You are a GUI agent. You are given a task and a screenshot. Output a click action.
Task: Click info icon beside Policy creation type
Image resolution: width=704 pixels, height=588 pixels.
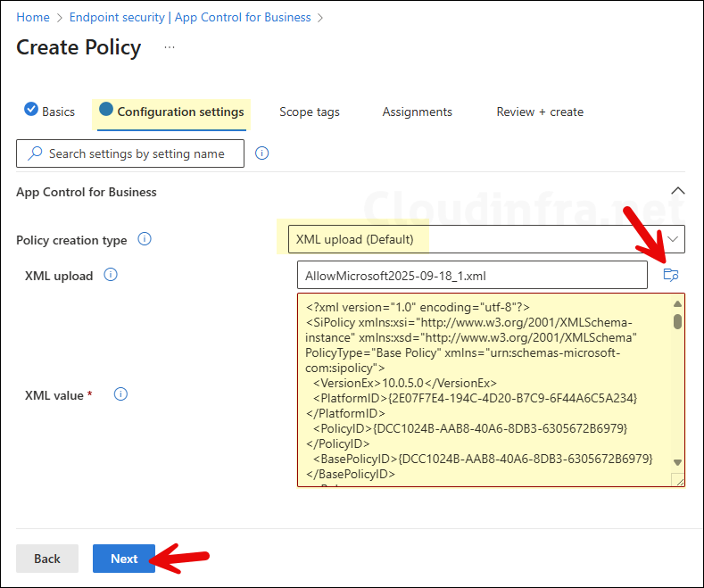coord(145,239)
